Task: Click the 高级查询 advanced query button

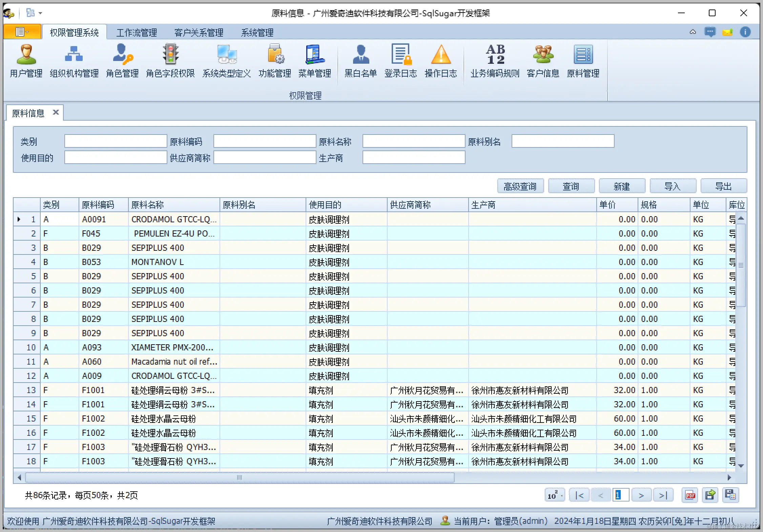Action: tap(520, 186)
